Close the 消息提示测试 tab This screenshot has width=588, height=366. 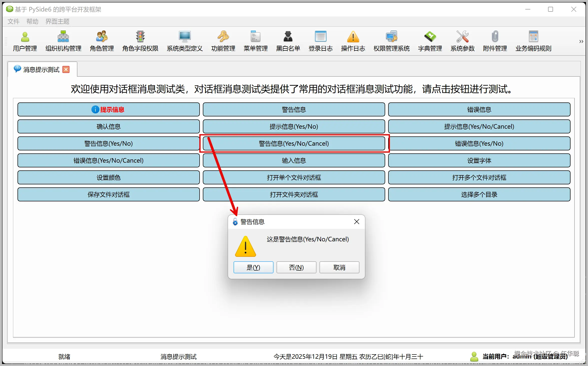tap(66, 69)
